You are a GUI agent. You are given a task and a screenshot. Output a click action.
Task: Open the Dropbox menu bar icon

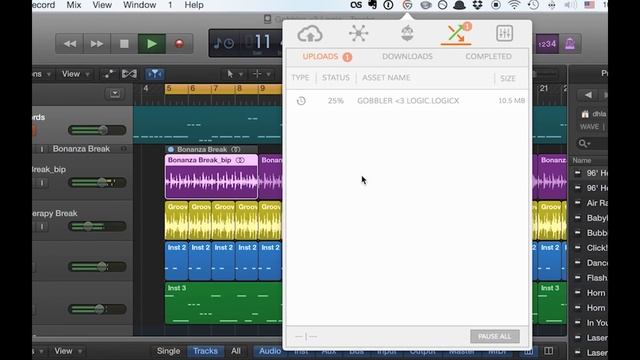(x=477, y=5)
